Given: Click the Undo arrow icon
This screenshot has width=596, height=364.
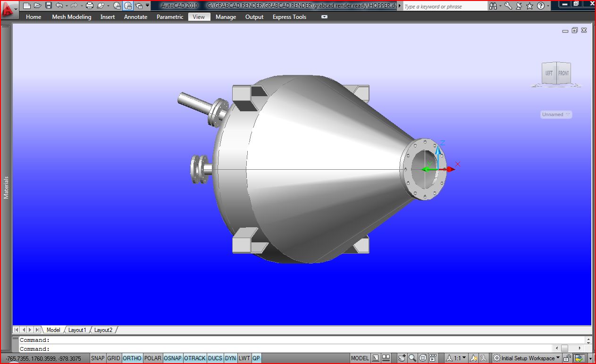Looking at the screenshot, I should tap(59, 6).
